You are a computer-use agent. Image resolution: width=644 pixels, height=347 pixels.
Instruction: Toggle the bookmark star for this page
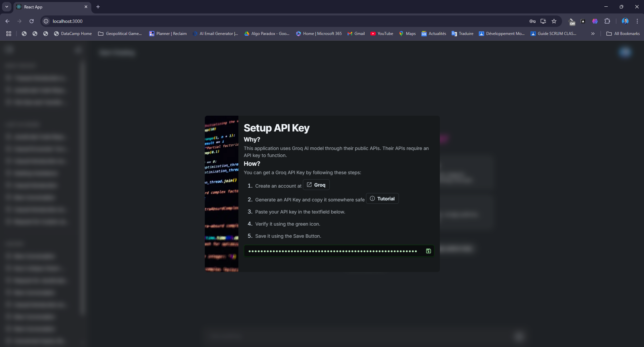pyautogui.click(x=554, y=21)
